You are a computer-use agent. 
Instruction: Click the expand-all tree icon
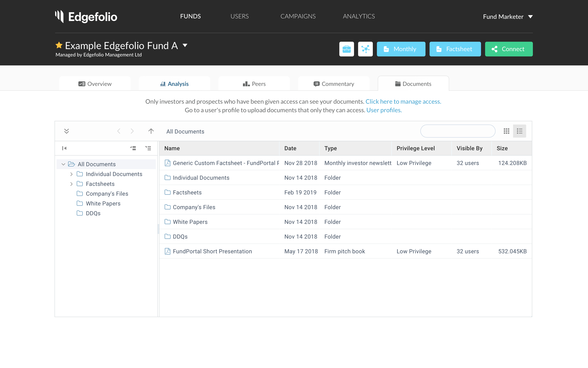148,148
